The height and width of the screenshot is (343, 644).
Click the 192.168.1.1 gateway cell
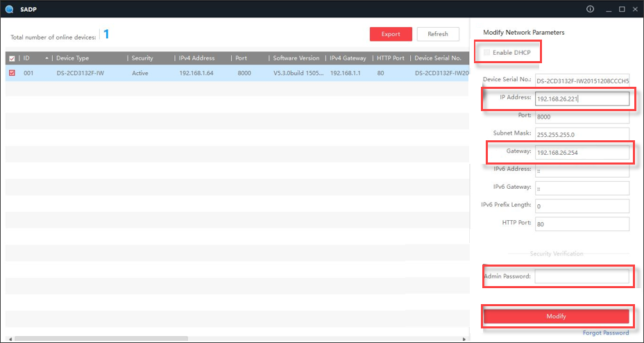347,74
